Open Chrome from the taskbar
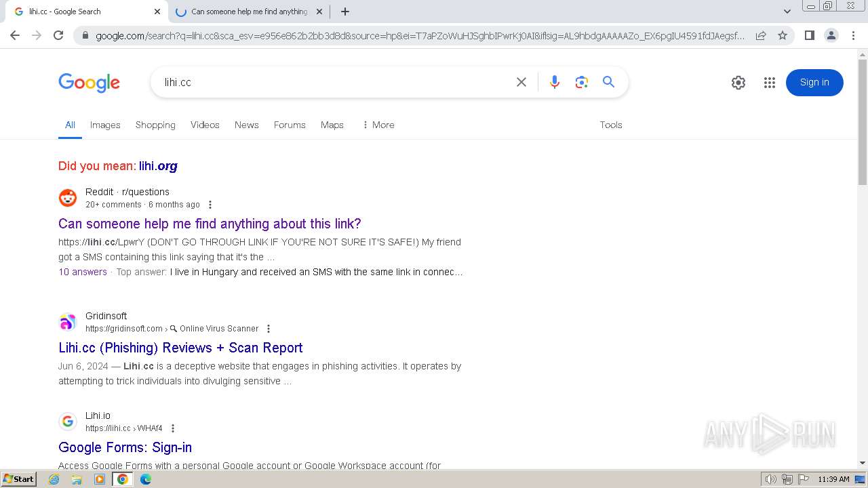868x488 pixels. point(123,479)
